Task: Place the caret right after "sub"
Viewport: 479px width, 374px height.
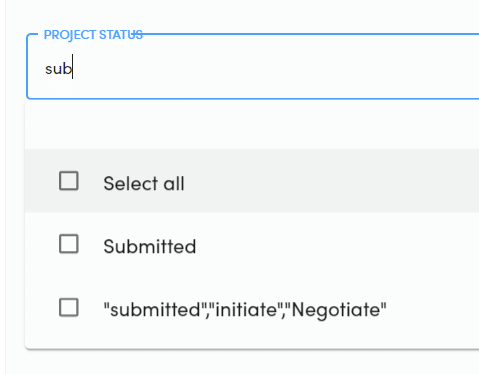Action: point(72,67)
